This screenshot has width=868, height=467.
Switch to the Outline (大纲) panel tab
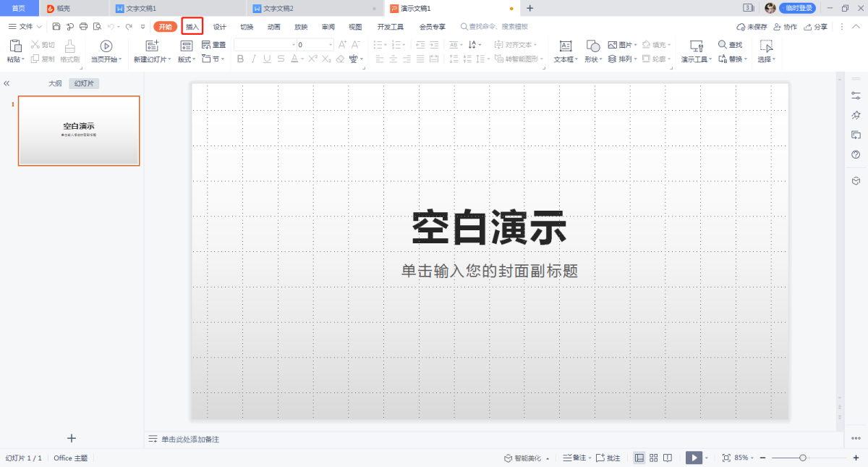tap(55, 84)
